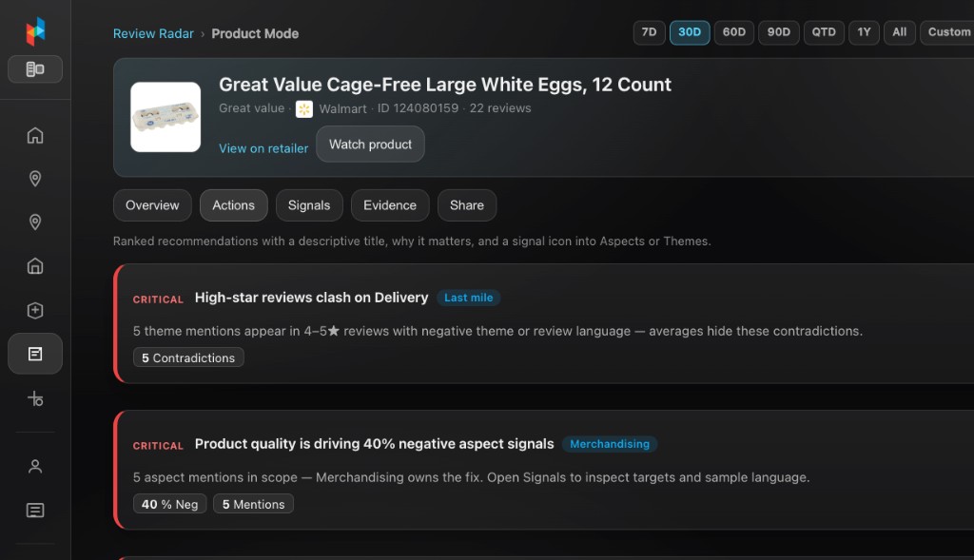Click the Watch product button
The height and width of the screenshot is (560, 974).
coord(370,144)
